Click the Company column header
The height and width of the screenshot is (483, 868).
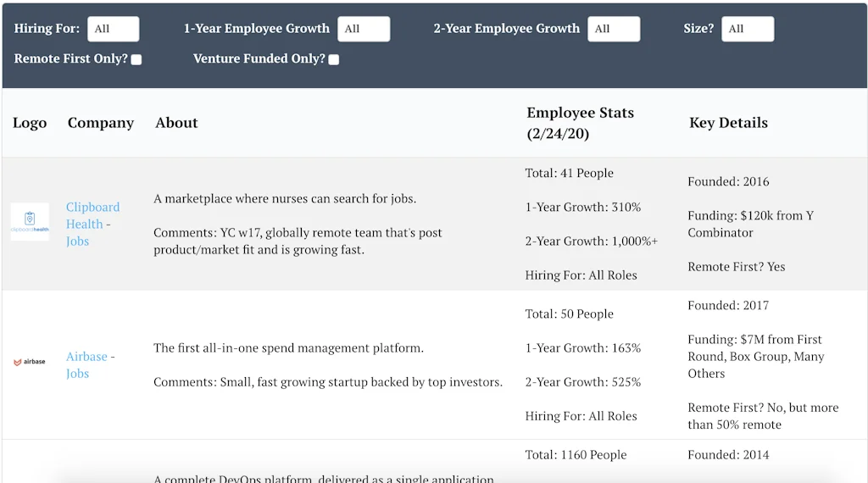[101, 123]
